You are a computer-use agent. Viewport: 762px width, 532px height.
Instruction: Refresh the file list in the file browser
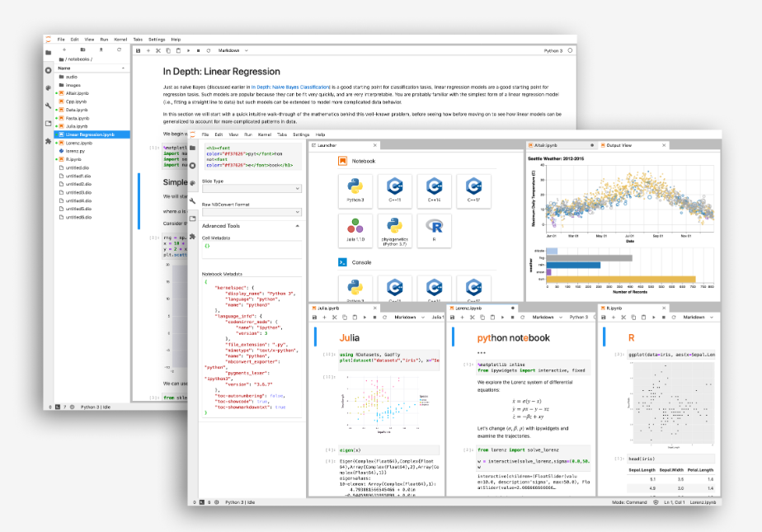coord(119,49)
